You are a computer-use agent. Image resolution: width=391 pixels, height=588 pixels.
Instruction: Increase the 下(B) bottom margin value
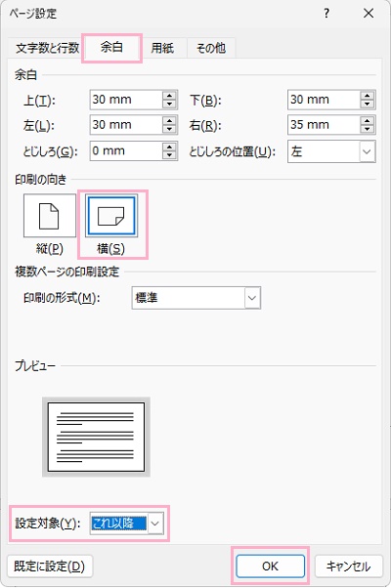click(368, 96)
